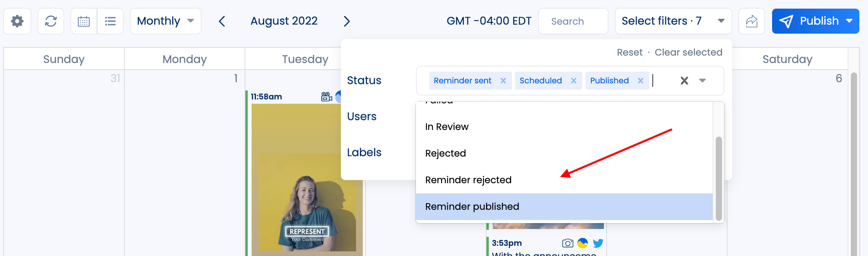
Task: Click the refresh calendar icon
Action: pos(51,21)
